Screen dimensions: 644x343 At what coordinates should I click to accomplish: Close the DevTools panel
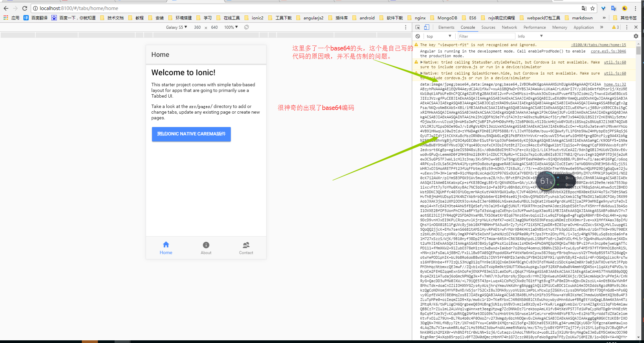coord(636,27)
